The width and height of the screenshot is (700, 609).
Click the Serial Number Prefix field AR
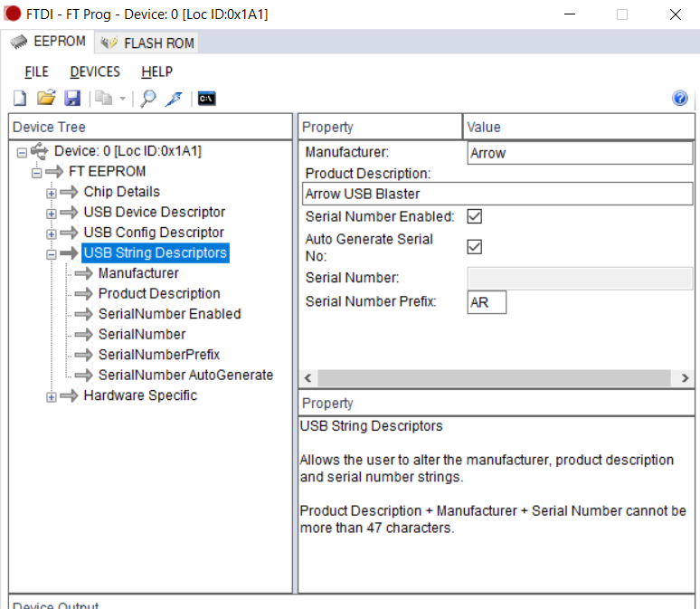[487, 302]
